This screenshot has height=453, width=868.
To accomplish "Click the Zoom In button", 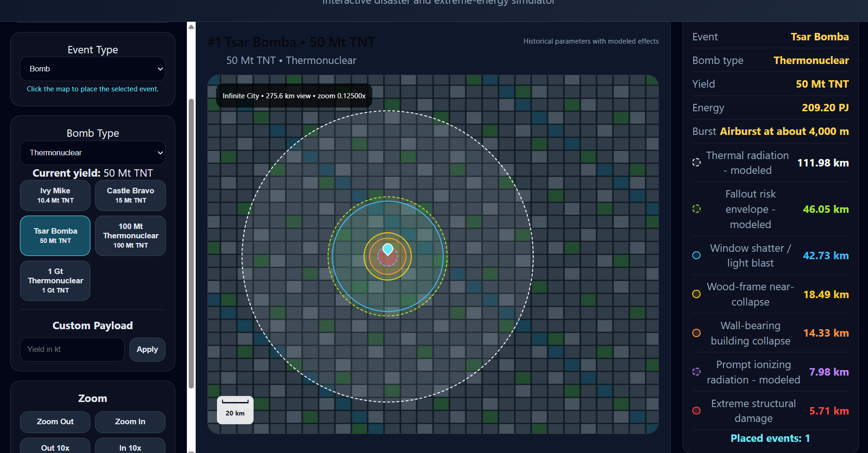I will click(130, 421).
